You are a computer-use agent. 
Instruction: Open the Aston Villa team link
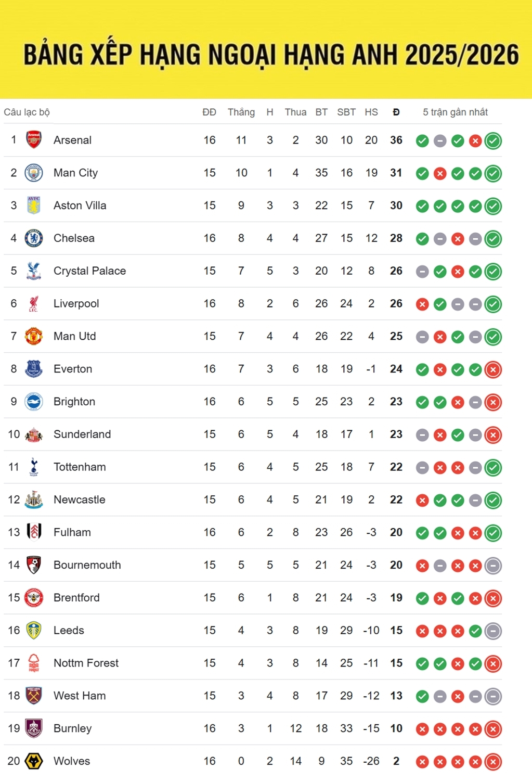point(80,206)
